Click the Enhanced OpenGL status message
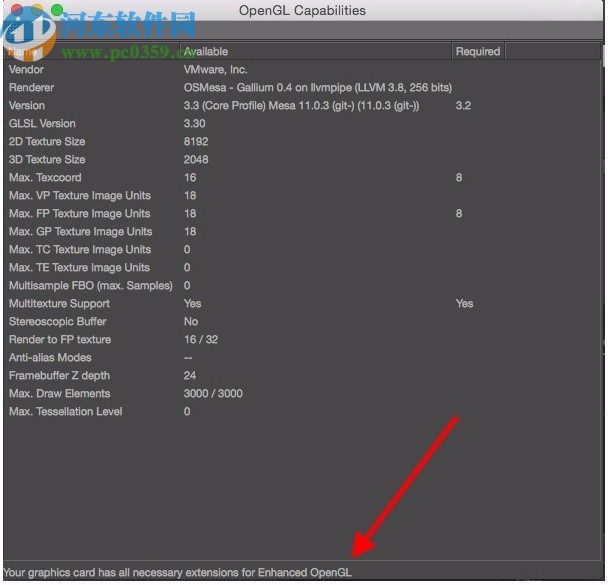 [x=177, y=573]
